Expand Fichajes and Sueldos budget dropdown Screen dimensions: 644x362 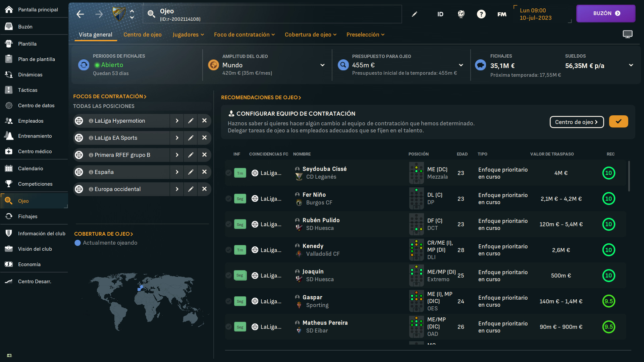(631, 65)
